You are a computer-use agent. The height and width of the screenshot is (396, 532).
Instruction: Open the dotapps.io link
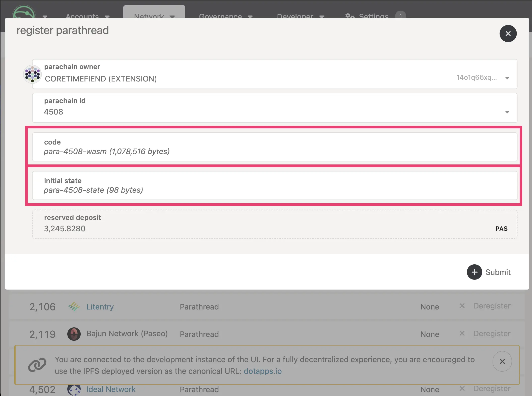pyautogui.click(x=262, y=371)
